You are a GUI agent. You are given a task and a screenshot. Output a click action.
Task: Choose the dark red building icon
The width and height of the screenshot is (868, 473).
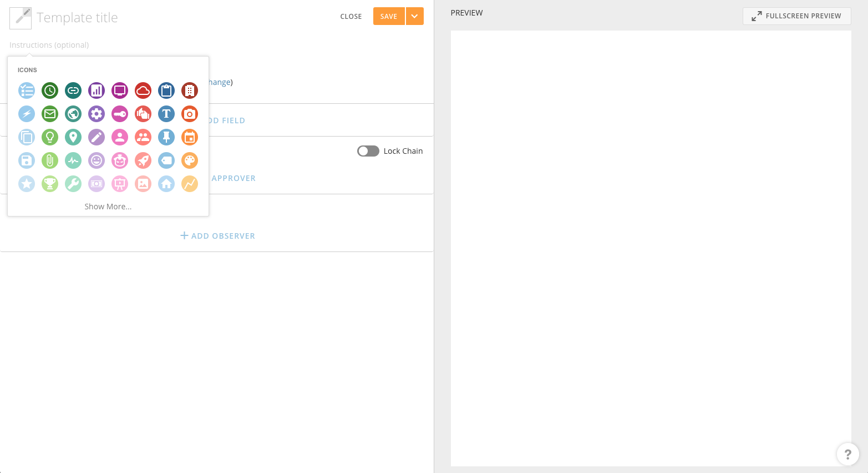(190, 90)
